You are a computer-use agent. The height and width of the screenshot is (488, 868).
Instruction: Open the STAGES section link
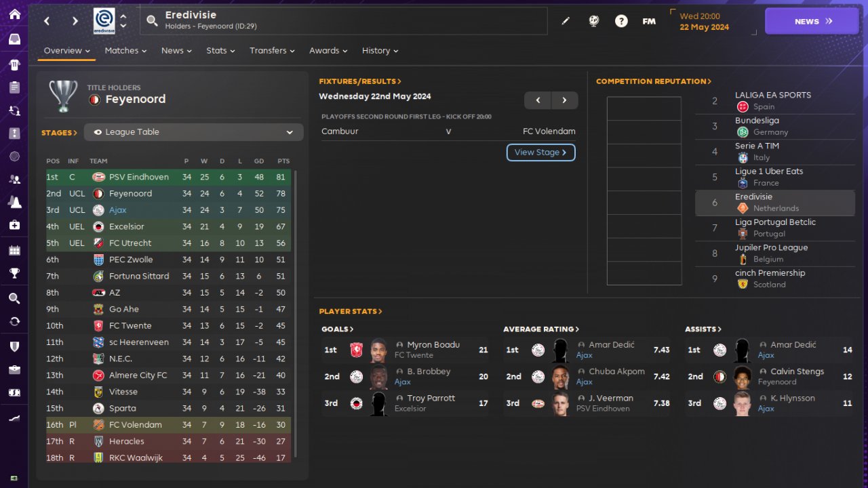pos(60,133)
